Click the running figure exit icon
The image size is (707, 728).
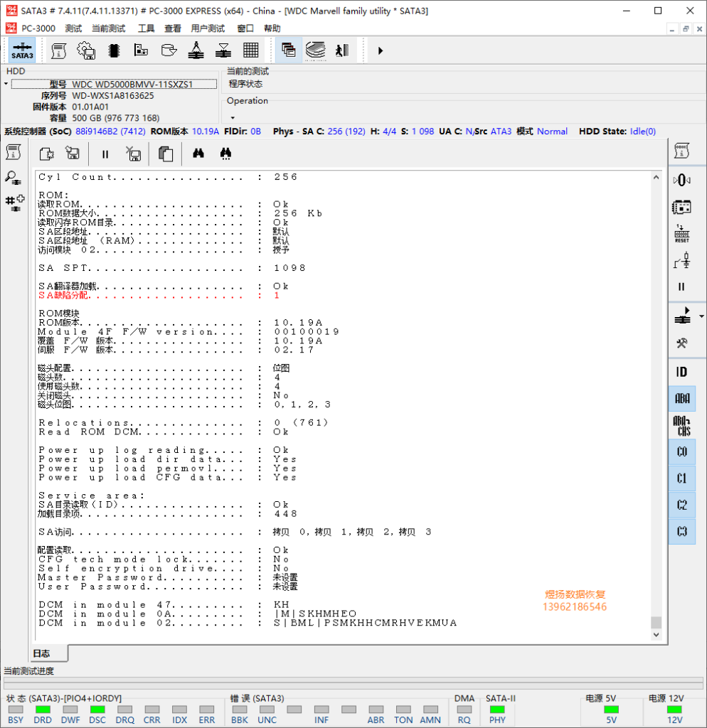(x=342, y=50)
